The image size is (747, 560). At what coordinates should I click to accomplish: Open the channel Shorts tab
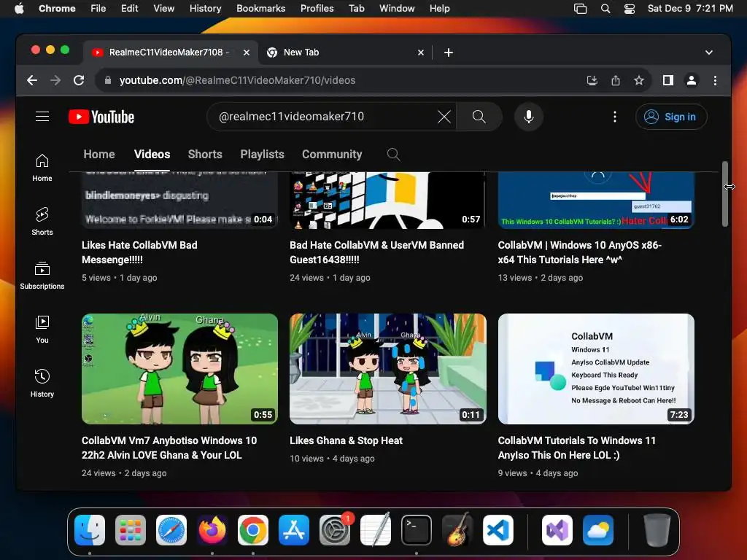[x=205, y=155]
